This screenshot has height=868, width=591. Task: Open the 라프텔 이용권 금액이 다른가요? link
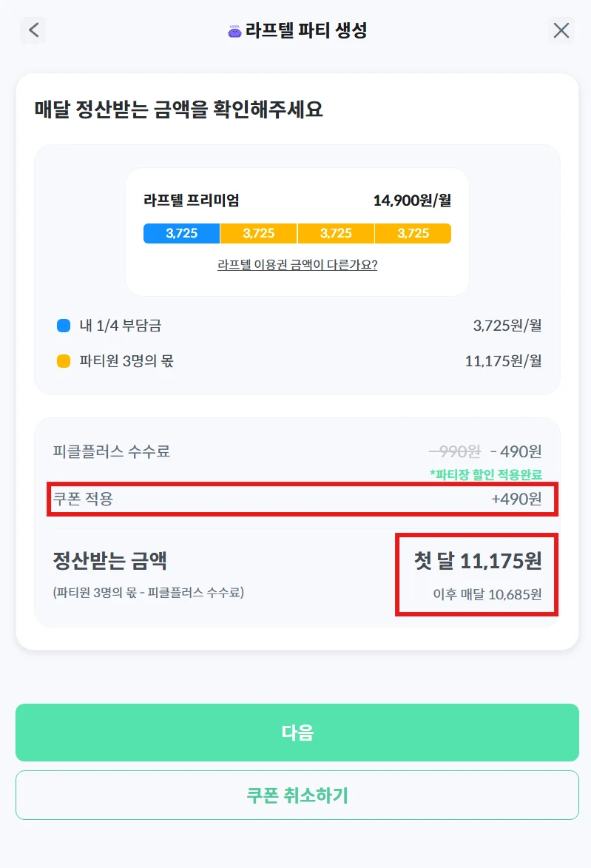pyautogui.click(x=297, y=265)
